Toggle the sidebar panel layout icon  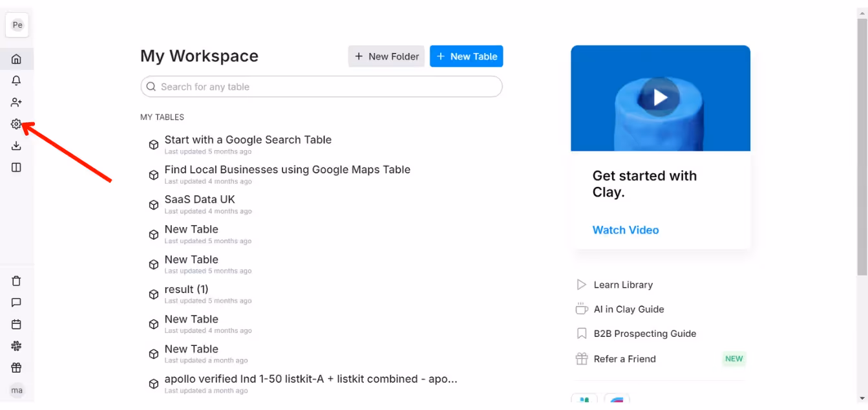16,167
